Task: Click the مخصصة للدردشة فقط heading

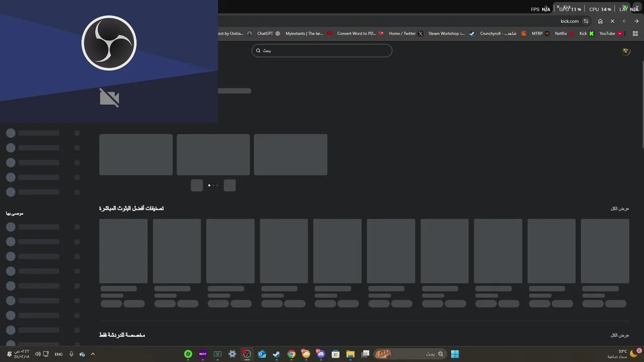Action: point(122,335)
